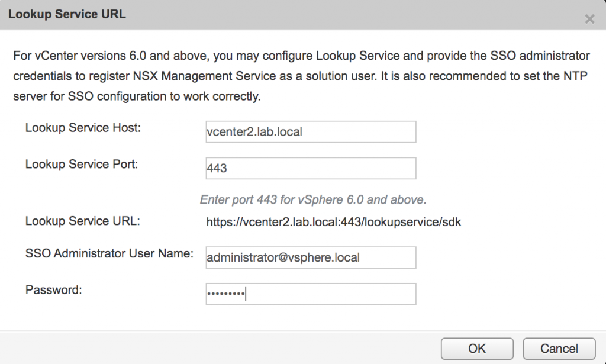Click the "Lookup Service Port:" label
This screenshot has width=606, height=364.
pos(82,164)
